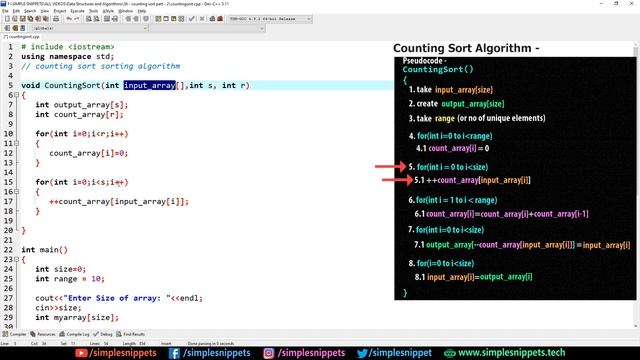Click in code line 'int count_array[r];'
This screenshot has height=360, width=640.
pyautogui.click(x=79, y=115)
